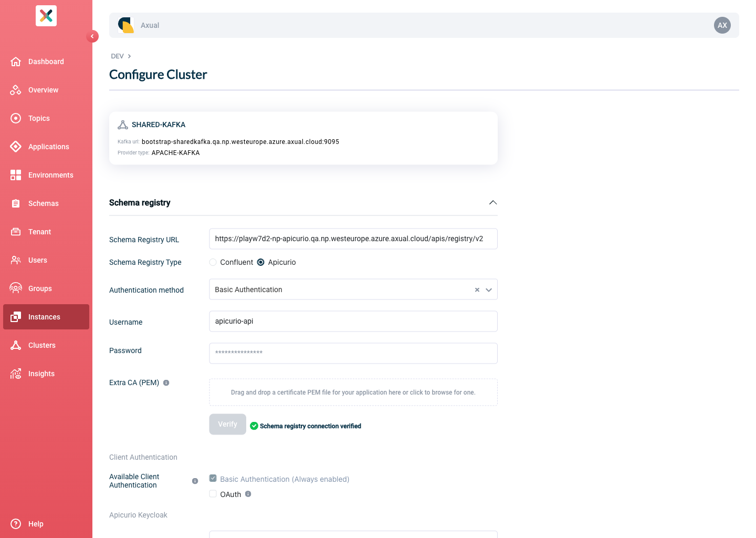
Task: Click the DEV breadcrumb link
Action: click(117, 56)
